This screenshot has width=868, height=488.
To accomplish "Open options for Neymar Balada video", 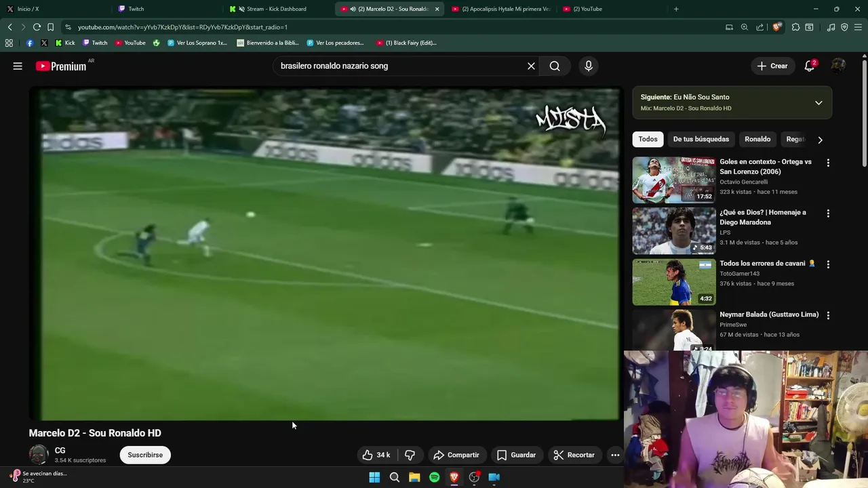I will click(828, 315).
